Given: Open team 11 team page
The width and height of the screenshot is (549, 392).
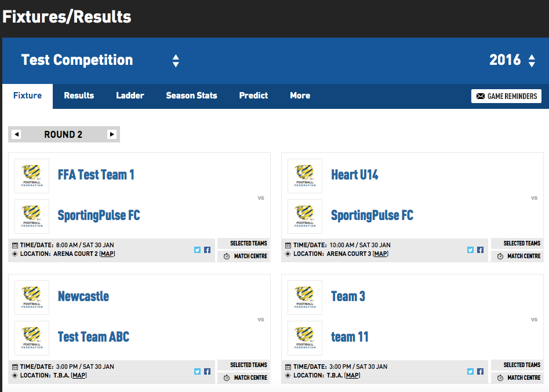Looking at the screenshot, I should coord(350,337).
